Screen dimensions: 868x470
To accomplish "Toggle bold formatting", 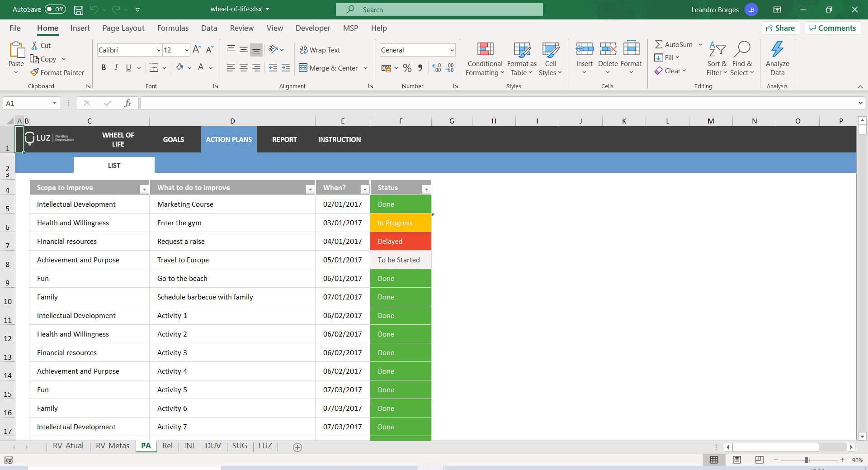I will click(x=103, y=67).
